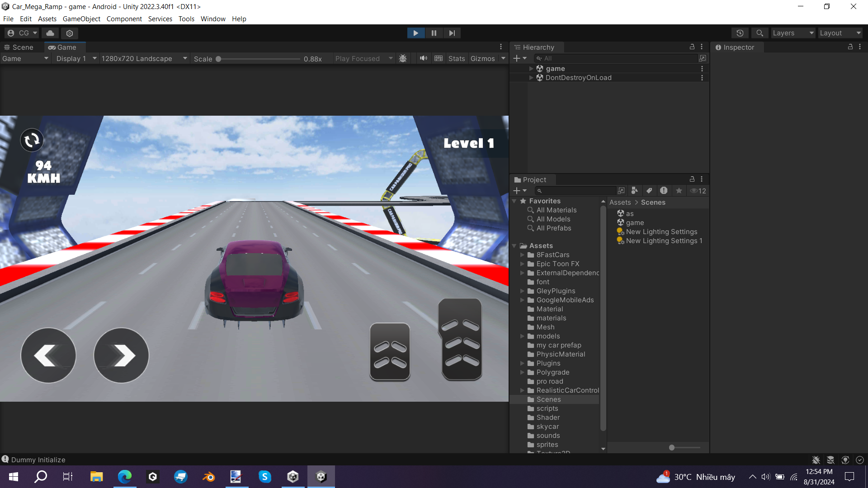Viewport: 868px width, 488px height.
Task: Step one frame forward
Action: [x=452, y=33]
